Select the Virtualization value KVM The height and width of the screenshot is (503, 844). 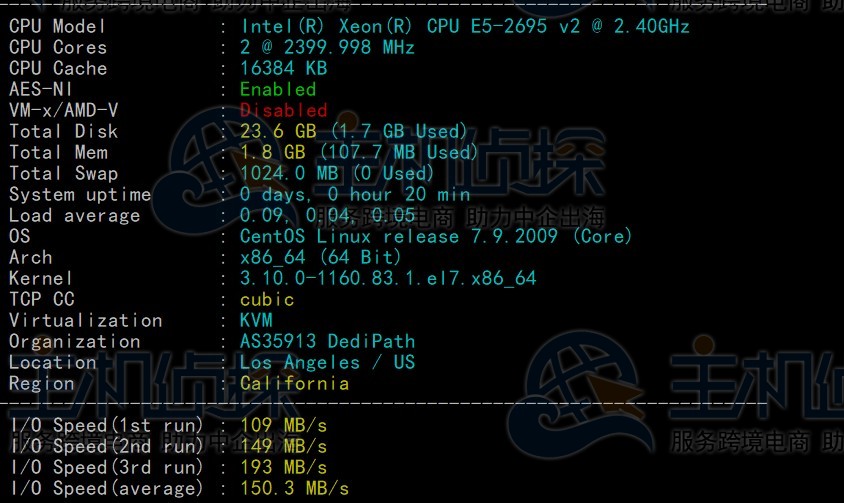pos(256,321)
